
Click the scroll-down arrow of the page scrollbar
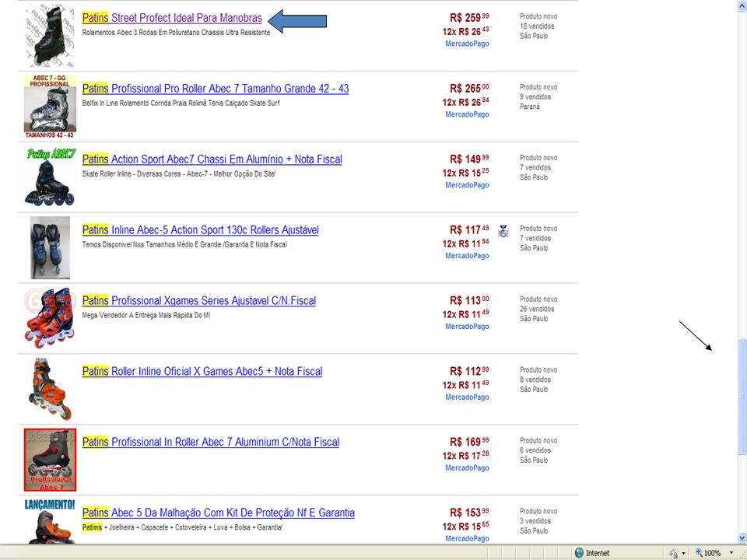(742, 538)
